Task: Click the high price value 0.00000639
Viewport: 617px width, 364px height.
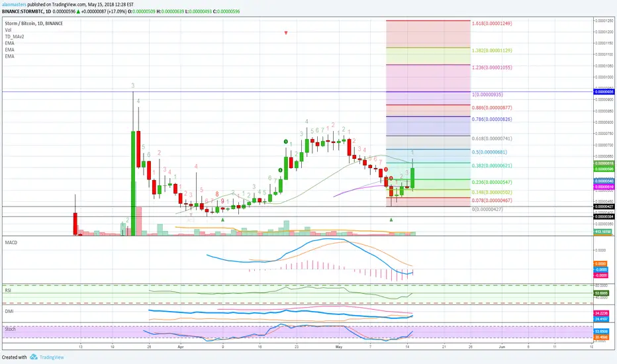Action: [172, 11]
